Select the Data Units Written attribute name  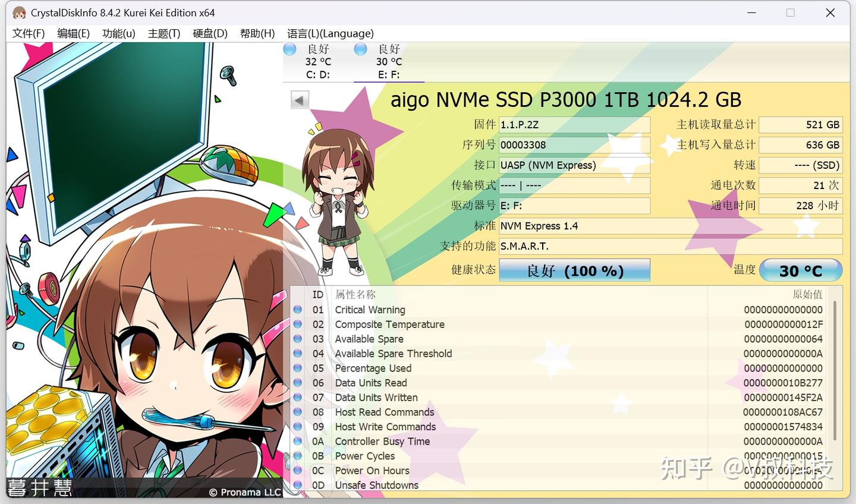pyautogui.click(x=376, y=398)
